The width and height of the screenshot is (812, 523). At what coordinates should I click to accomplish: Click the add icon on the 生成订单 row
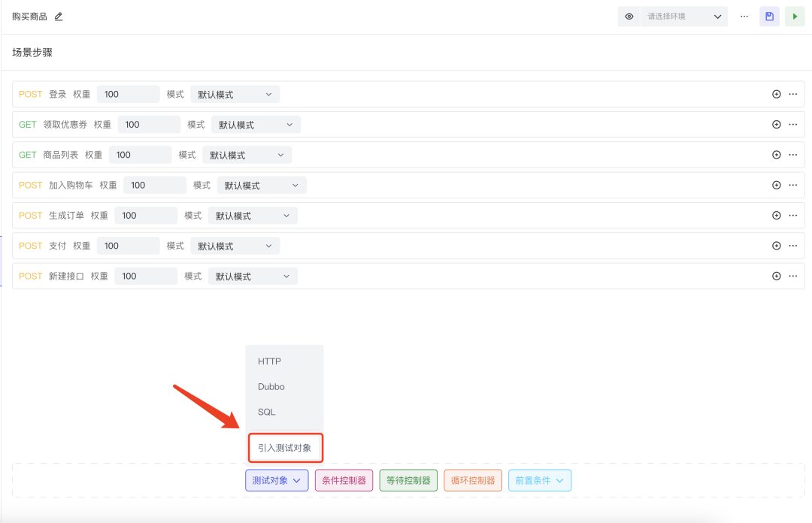776,216
